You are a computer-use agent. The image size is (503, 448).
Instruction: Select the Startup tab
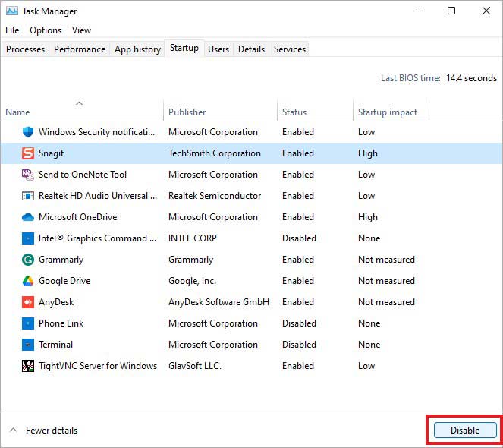(x=184, y=48)
